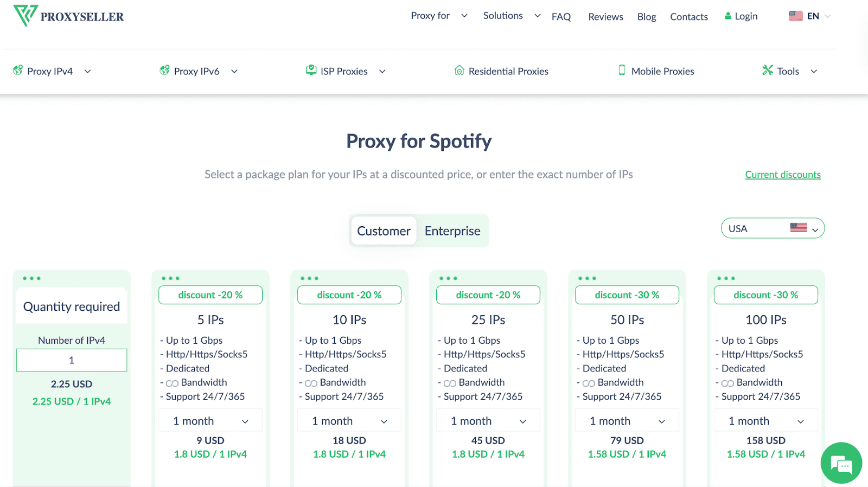Expand the Solutions menu
868x487 pixels.
point(512,16)
